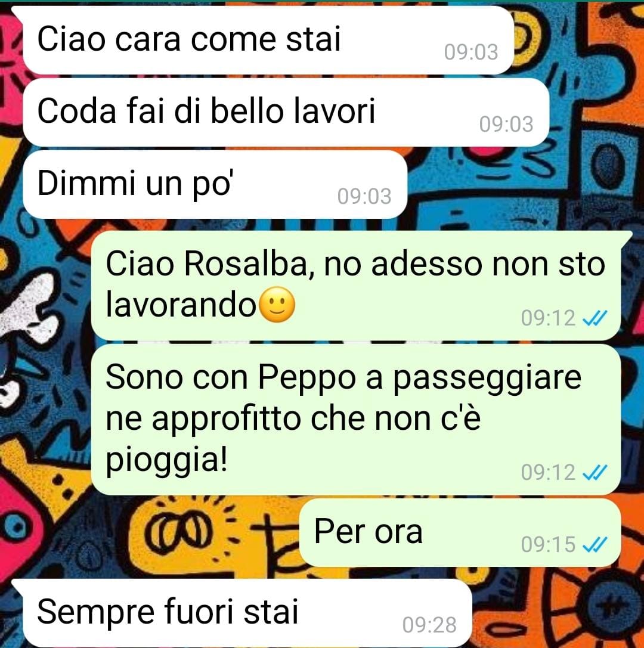The height and width of the screenshot is (648, 644).
Task: Tap the word 'Rosalba' in green bubble
Action: pyautogui.click(x=246, y=263)
